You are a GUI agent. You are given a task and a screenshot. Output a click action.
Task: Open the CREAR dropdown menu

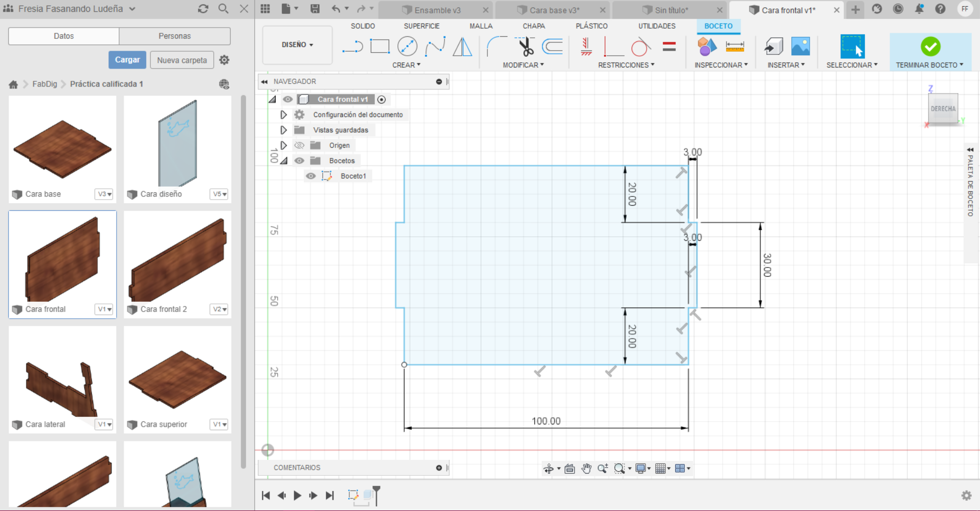tap(406, 65)
